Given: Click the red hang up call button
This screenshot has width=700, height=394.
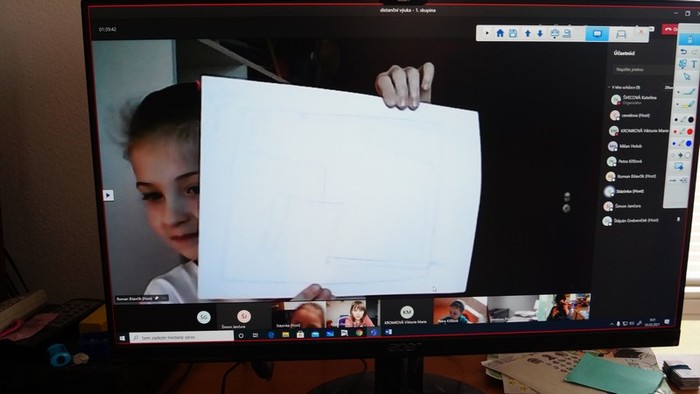Looking at the screenshot, I should click(670, 29).
